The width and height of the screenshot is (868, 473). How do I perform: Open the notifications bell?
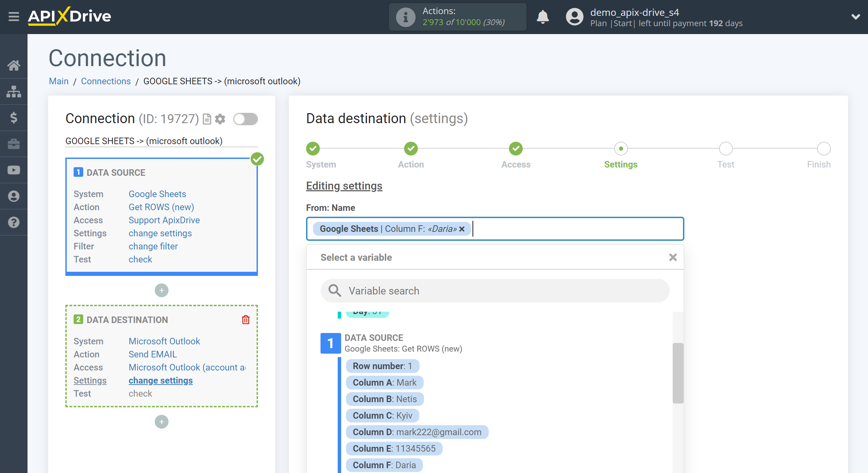543,17
